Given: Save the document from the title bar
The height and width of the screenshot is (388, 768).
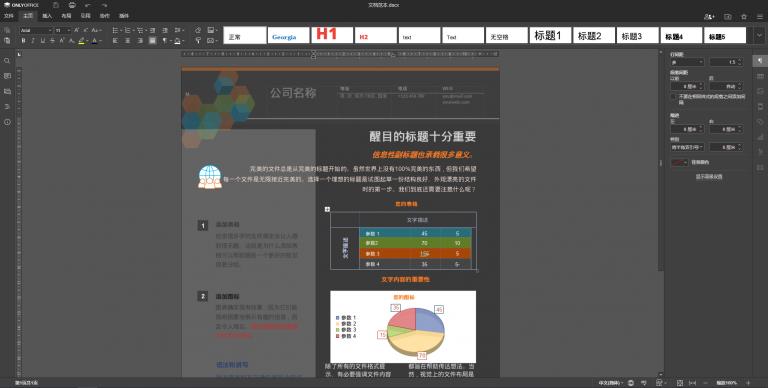Looking at the screenshot, I should (56, 5).
